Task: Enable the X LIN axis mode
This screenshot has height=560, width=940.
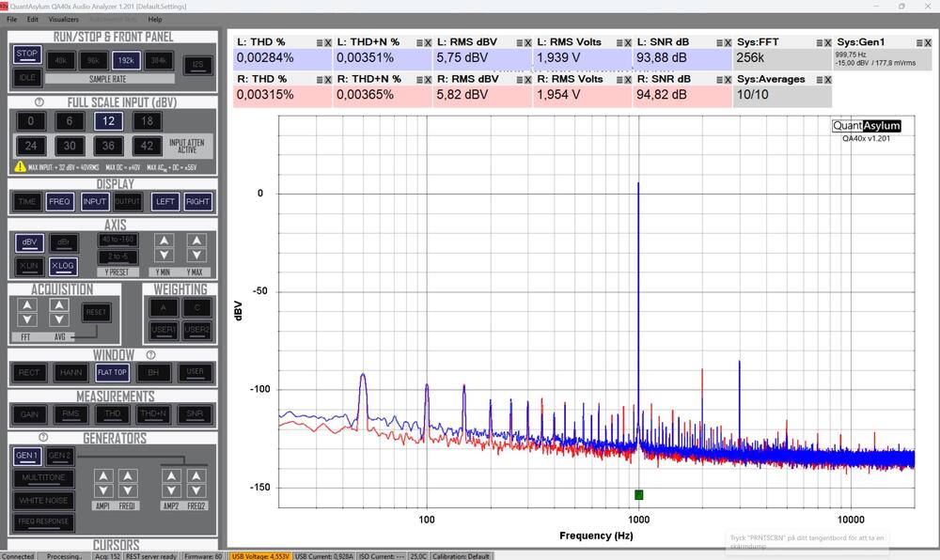Action: (x=29, y=266)
